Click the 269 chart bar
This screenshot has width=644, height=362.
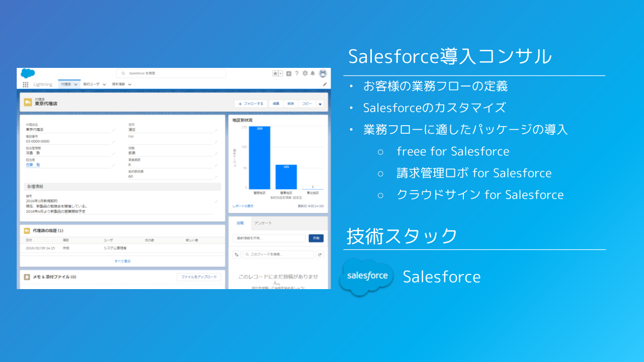point(260,157)
